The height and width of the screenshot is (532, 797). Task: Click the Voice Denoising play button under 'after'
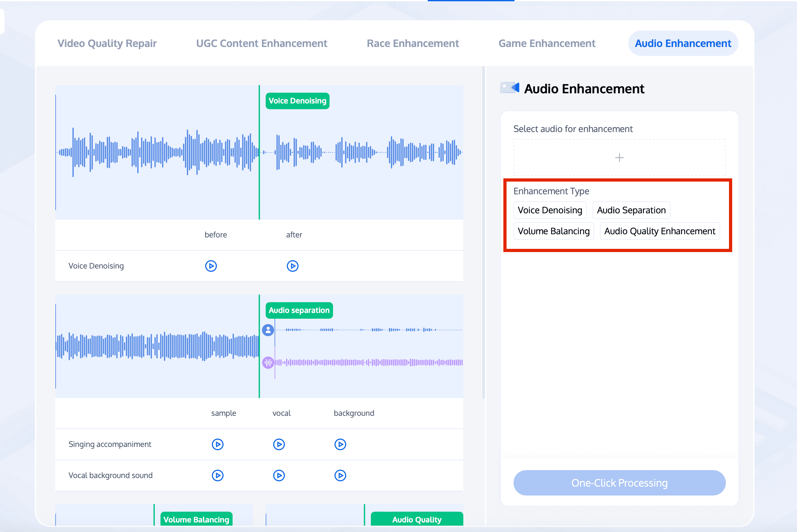pyautogui.click(x=292, y=265)
